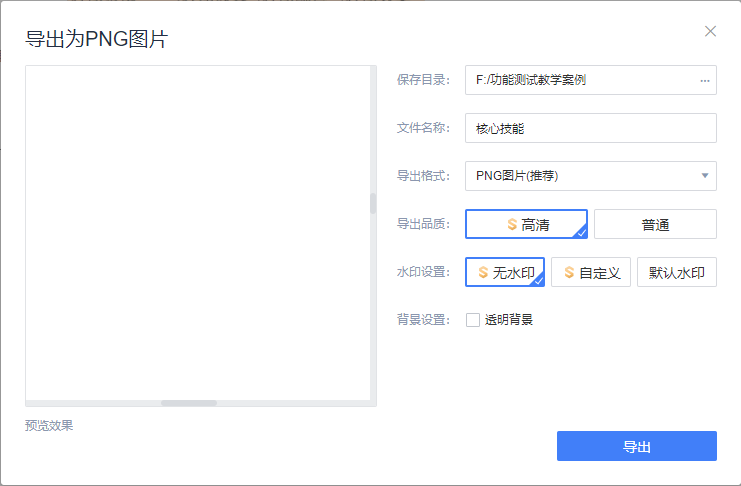Click the gold coin icon beside 高清
741x486 pixels.
[x=512, y=225]
